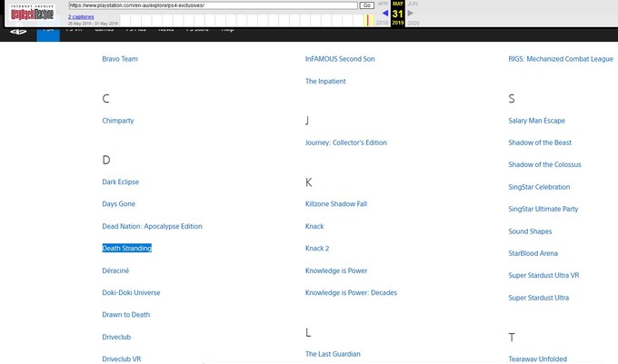Select the Games menu item
Screen dimensions: 618x364
point(104,30)
